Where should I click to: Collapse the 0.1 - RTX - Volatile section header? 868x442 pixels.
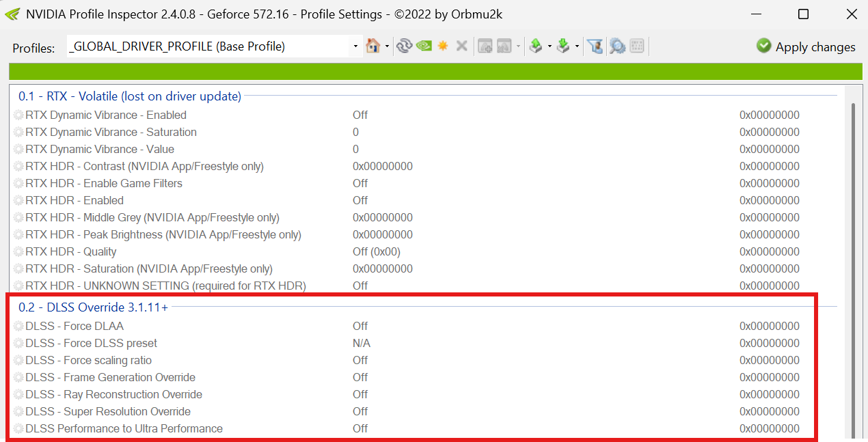130,96
